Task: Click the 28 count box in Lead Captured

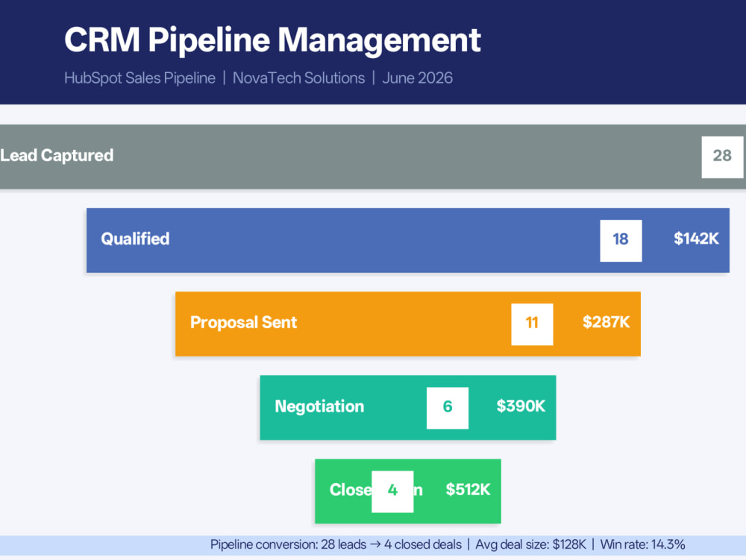Action: (722, 157)
